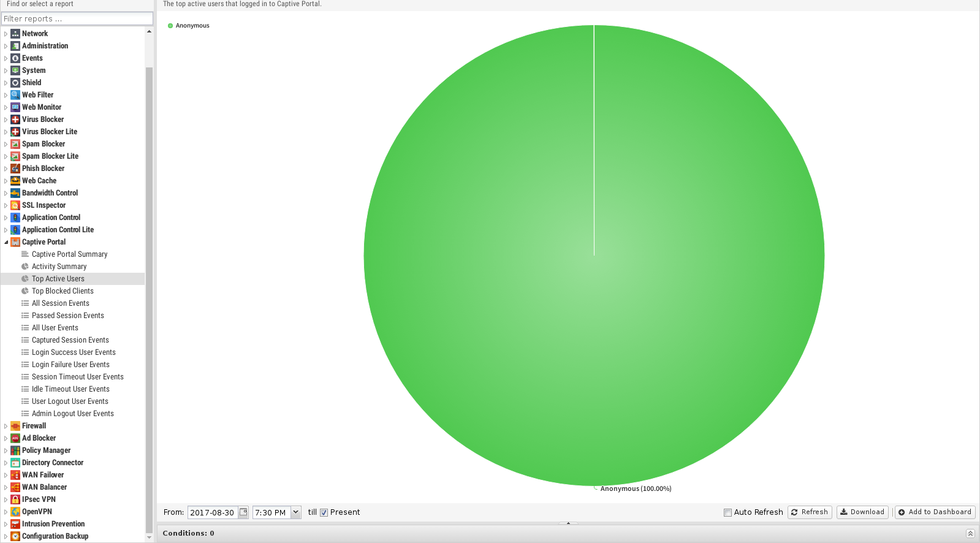Click the Application Control icon
Viewport: 980px width, 543px height.
[x=15, y=218]
